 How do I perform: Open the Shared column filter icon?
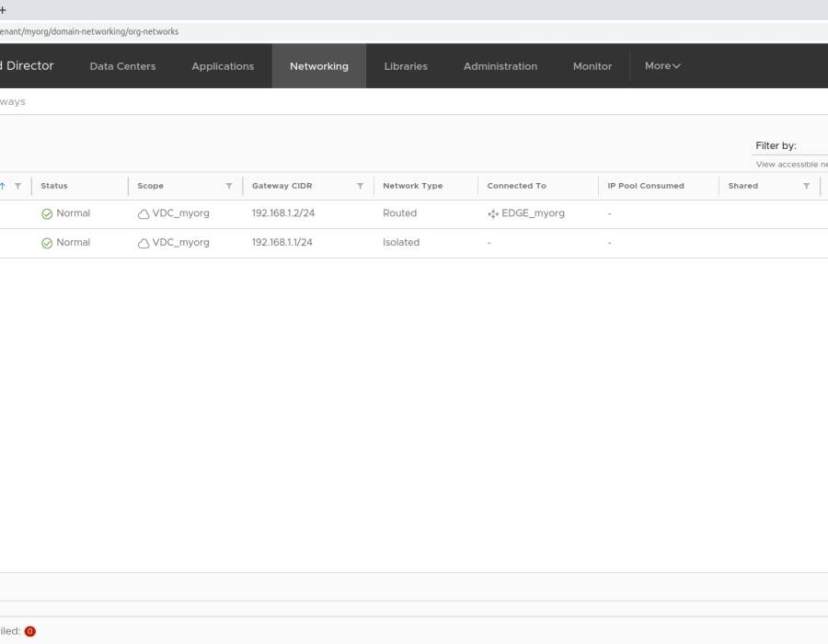pyautogui.click(x=806, y=186)
